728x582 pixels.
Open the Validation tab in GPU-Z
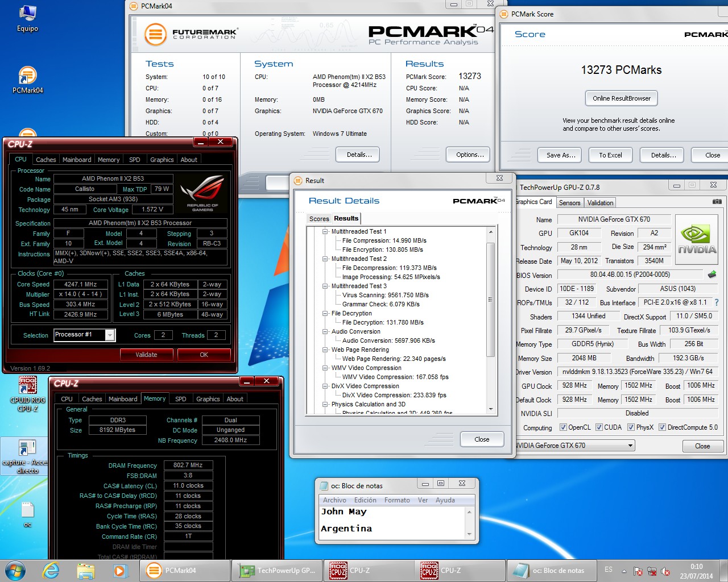(600, 203)
